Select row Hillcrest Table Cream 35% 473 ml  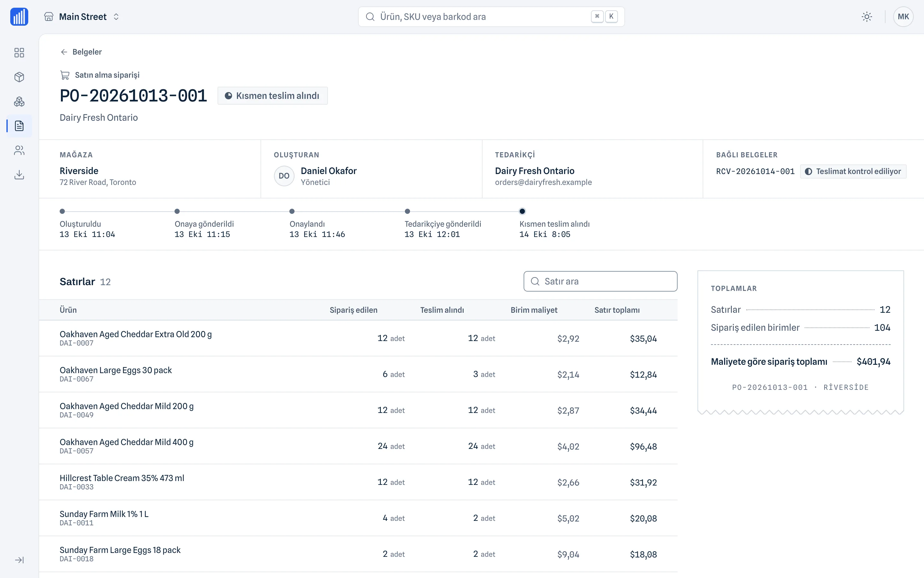pyautogui.click(x=358, y=482)
